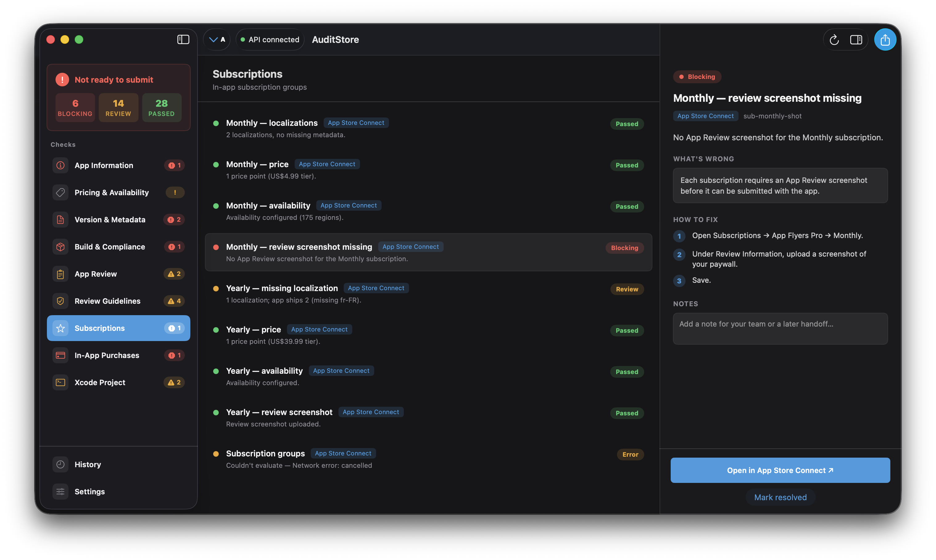
Task: Click Pricing & Availability warning badge
Action: (x=175, y=192)
